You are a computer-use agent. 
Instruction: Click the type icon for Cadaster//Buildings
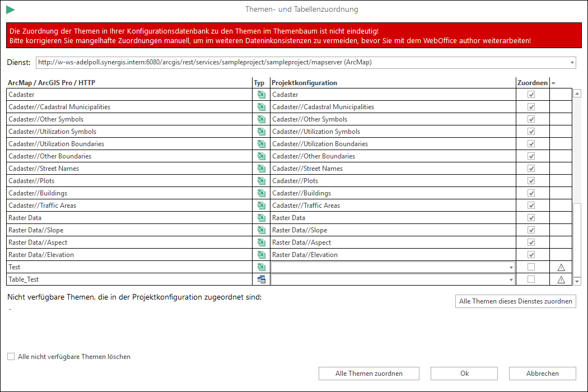tap(261, 193)
